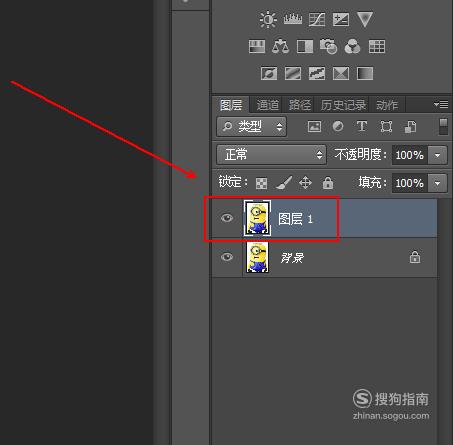Switch to the 动作 tab
This screenshot has width=453, height=445.
(387, 105)
